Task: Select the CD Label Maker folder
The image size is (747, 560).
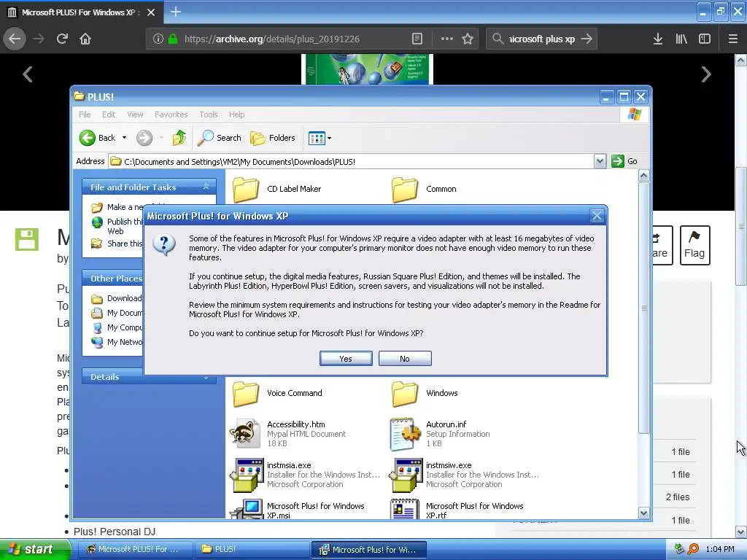Action: click(276, 189)
